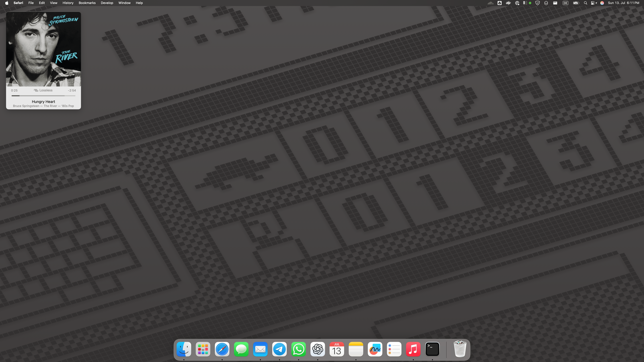Viewport: 644px width, 362px height.
Task: Open the Bookmarks menu
Action: (87, 3)
